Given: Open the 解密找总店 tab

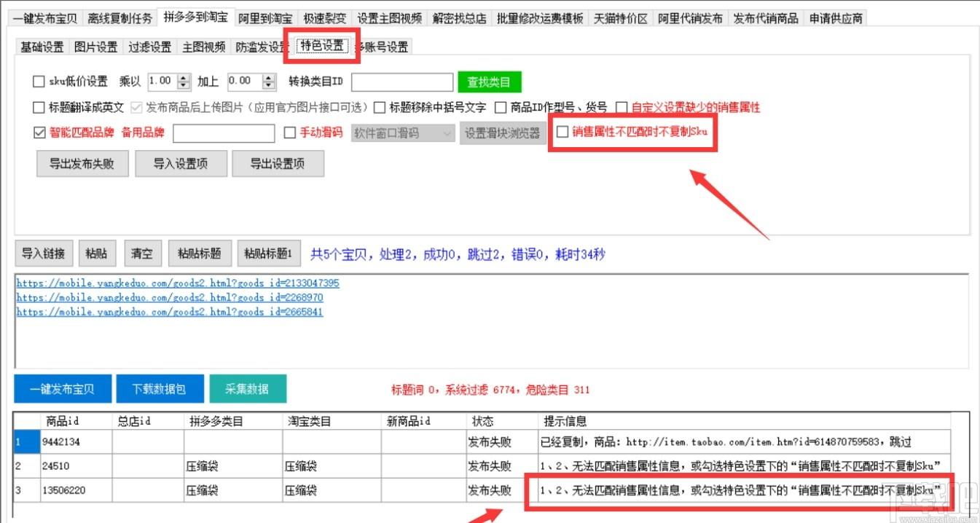Looking at the screenshot, I should [x=459, y=18].
